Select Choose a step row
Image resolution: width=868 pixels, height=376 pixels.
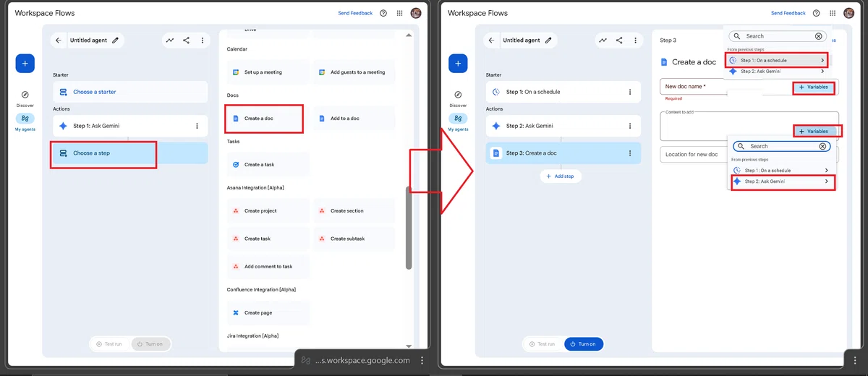[x=130, y=153]
